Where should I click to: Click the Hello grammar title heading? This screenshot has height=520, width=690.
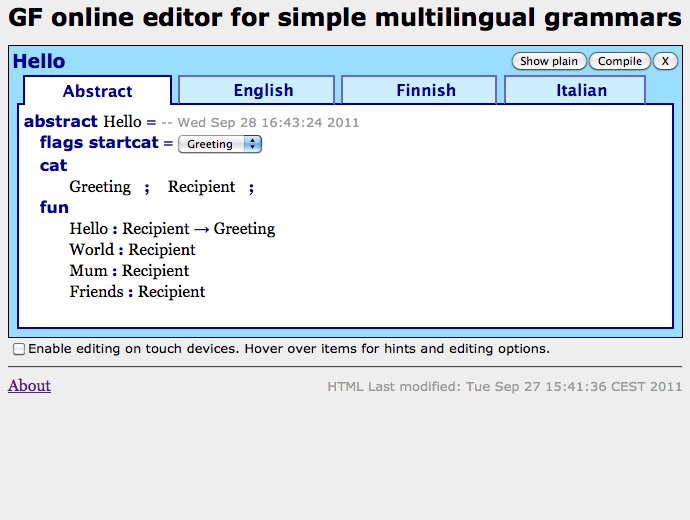(x=39, y=62)
